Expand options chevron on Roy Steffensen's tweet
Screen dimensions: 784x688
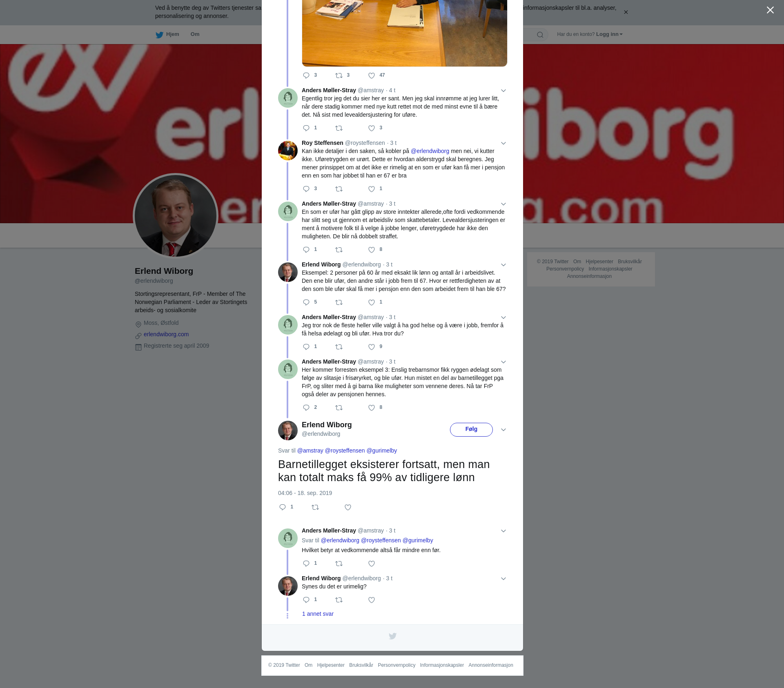(503, 143)
